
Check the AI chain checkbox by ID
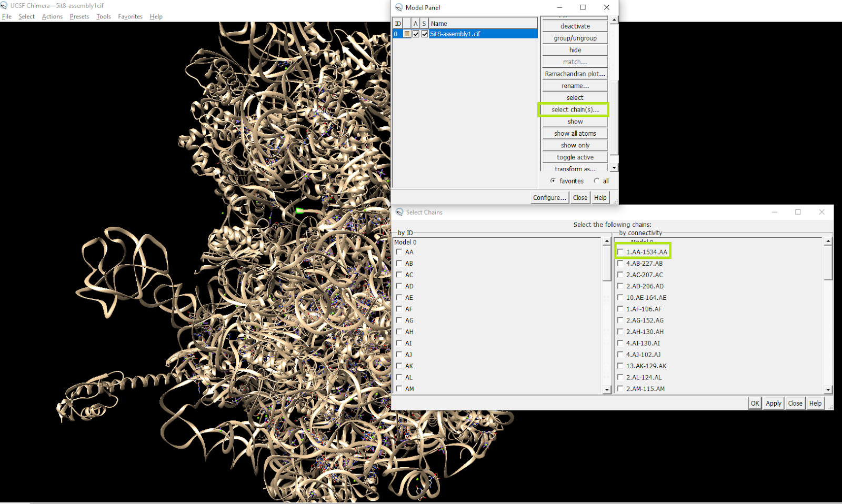coord(399,343)
